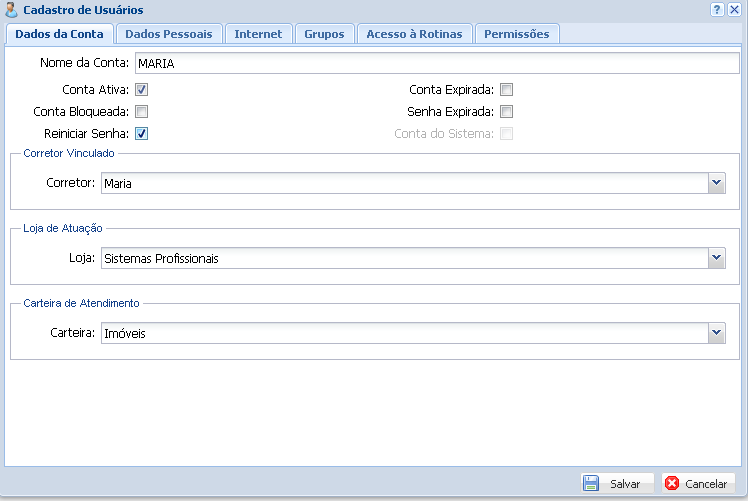Toggle the Reiniciar Senha checkbox
This screenshot has width=748, height=501.
[142, 134]
